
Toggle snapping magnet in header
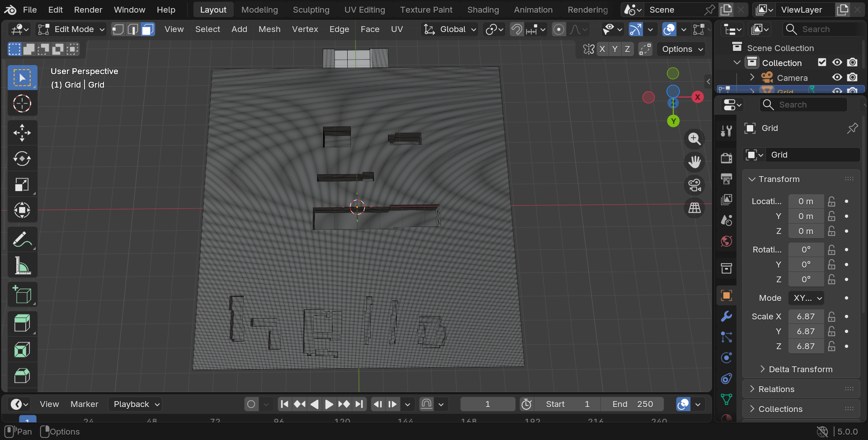coord(516,29)
